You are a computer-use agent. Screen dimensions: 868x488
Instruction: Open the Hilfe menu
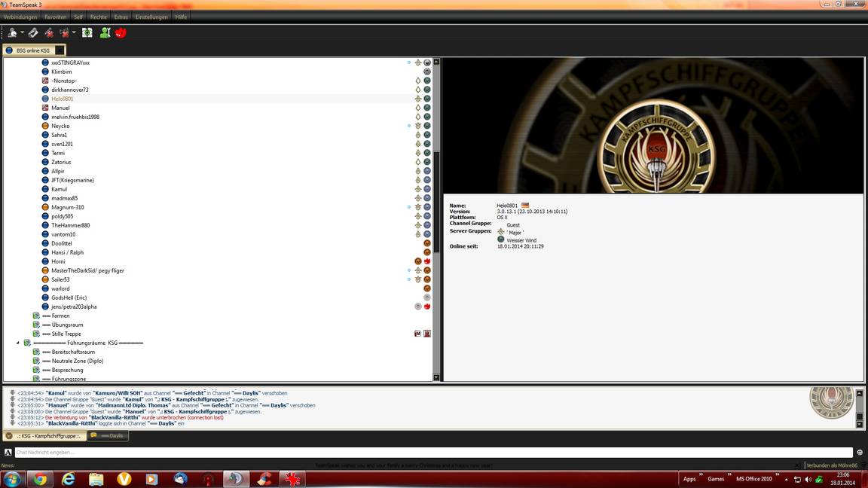pyautogui.click(x=181, y=17)
